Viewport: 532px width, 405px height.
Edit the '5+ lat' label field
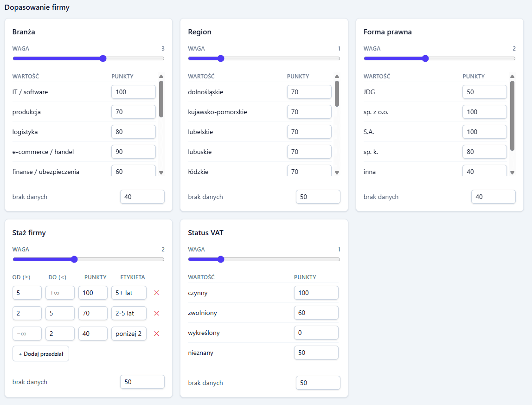(129, 293)
